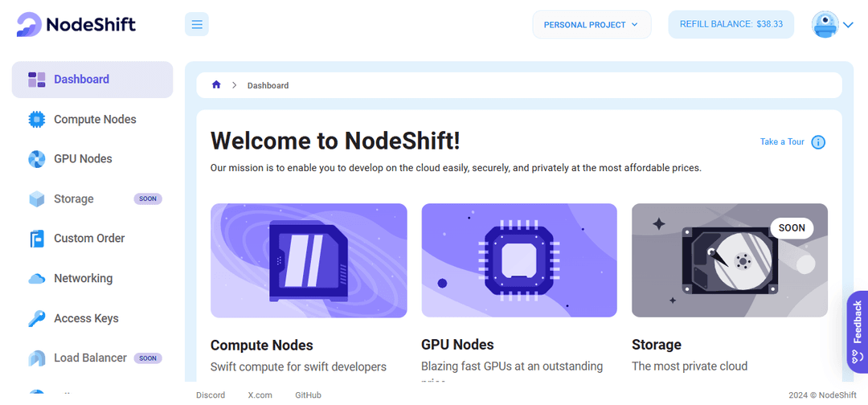The height and width of the screenshot is (405, 868).
Task: Open the Personal Project dropdown
Action: click(592, 24)
